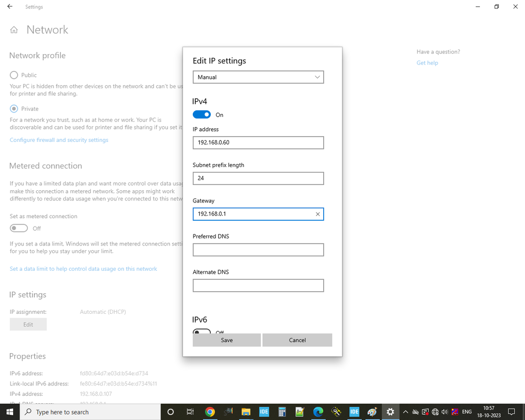The height and width of the screenshot is (420, 525).
Task: Click the Edit IP settings dialog title
Action: click(x=219, y=60)
